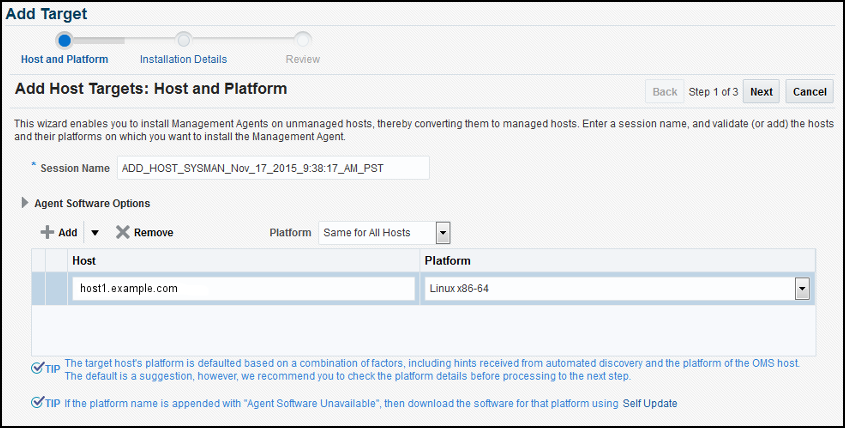
Task: Select the Host and Platform step label
Action: (64, 59)
